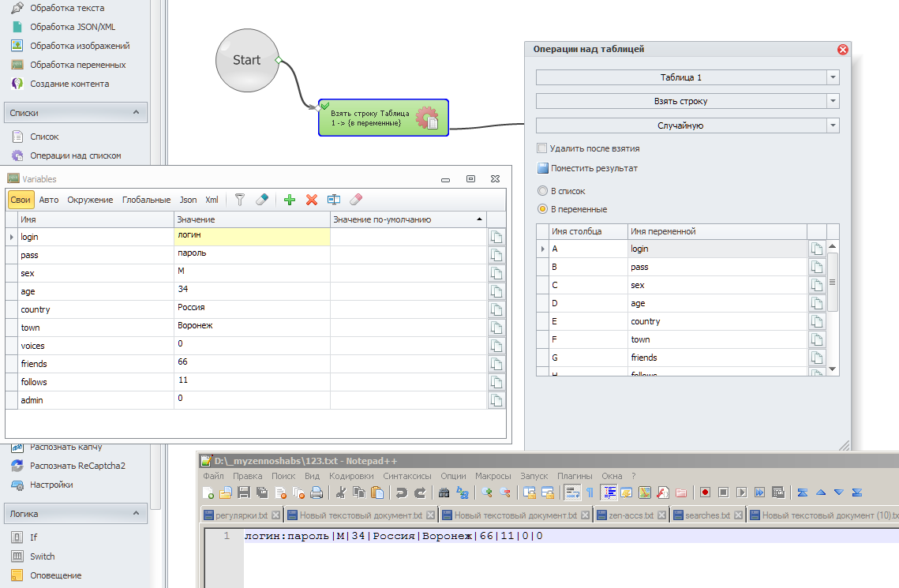Click the Notepad++ record macro button
This screenshot has width=899, height=588.
(x=705, y=492)
